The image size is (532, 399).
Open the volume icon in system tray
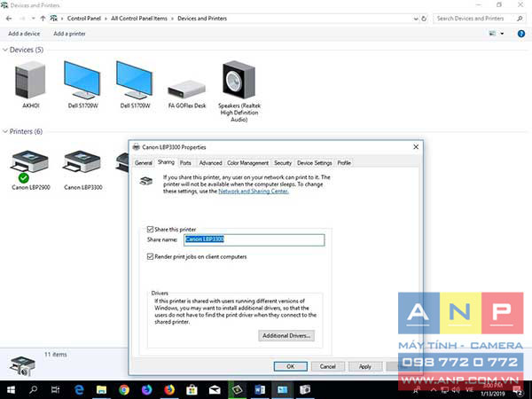[456, 390]
